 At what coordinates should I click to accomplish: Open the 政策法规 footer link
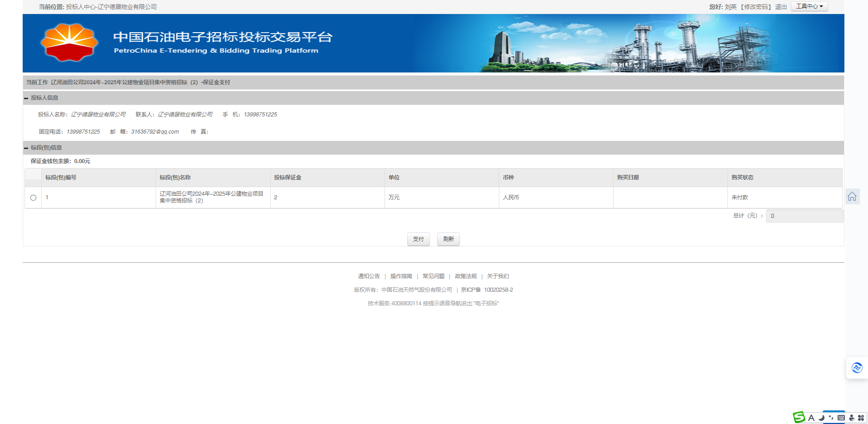click(x=466, y=276)
